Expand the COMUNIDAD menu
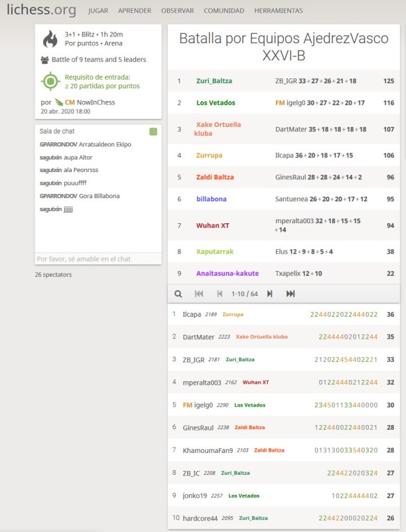Viewport: 406px width, 532px height. pyautogui.click(x=224, y=11)
